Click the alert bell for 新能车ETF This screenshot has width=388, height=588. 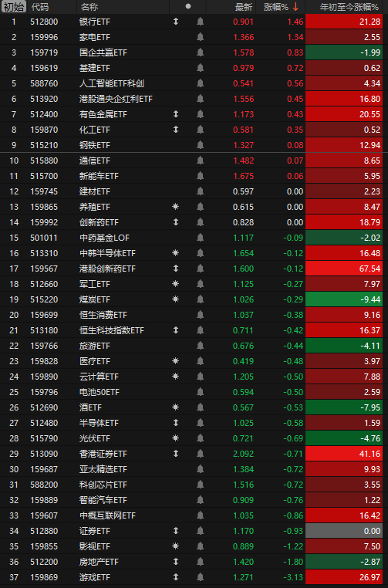(x=201, y=176)
